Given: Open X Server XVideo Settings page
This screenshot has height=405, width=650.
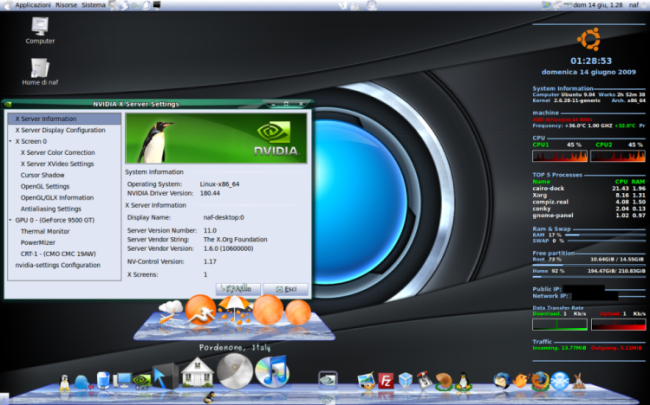Looking at the screenshot, I should [x=57, y=164].
